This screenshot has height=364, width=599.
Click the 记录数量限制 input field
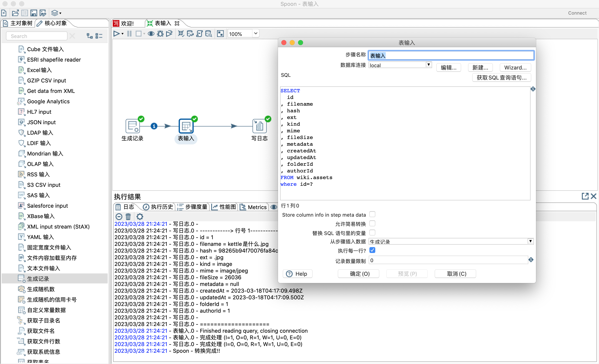(447, 260)
